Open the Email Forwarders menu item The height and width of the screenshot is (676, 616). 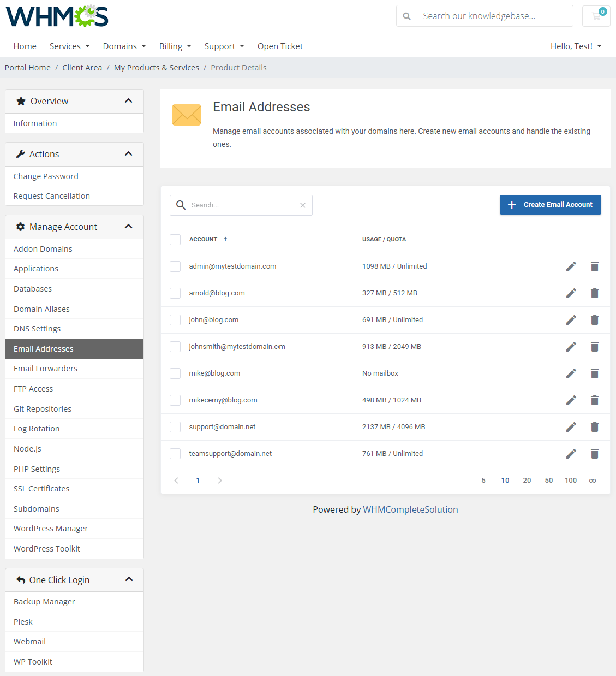45,369
